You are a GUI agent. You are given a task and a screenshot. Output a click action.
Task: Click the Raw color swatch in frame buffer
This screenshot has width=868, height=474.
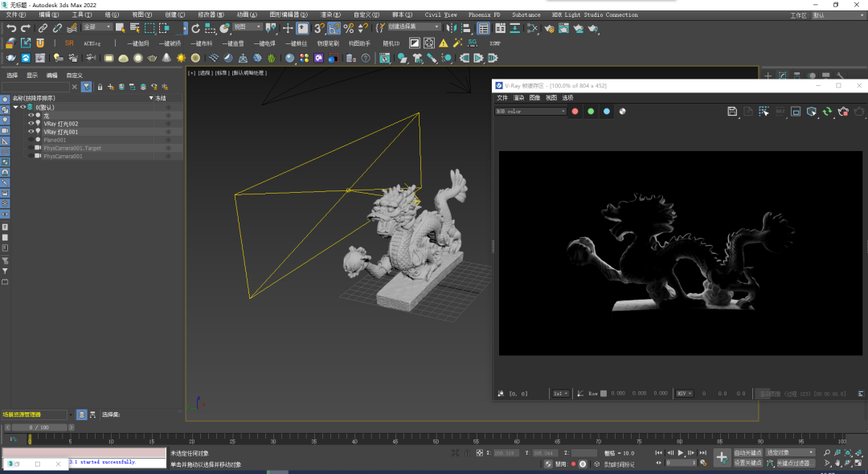click(x=604, y=394)
